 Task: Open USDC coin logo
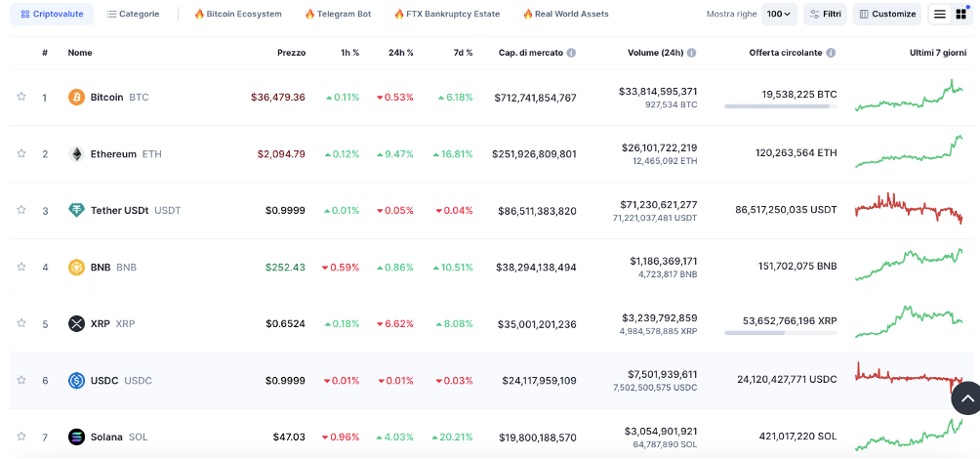76,380
